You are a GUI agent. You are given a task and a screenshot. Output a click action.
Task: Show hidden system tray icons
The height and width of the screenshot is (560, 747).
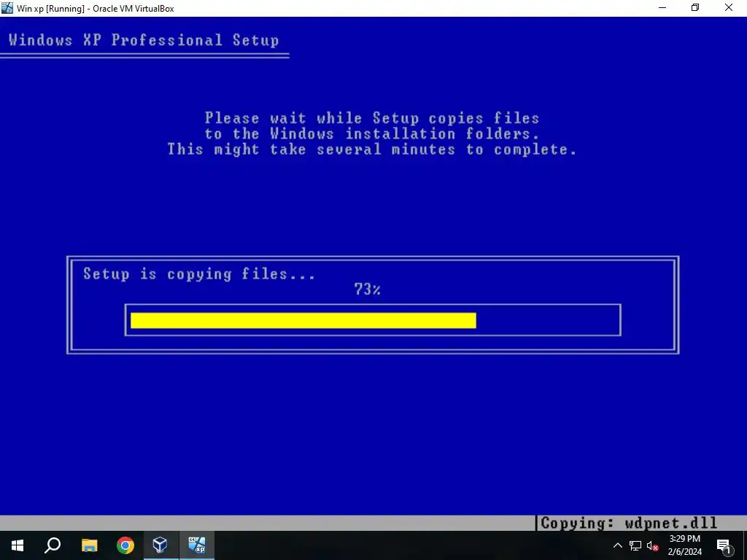point(617,545)
